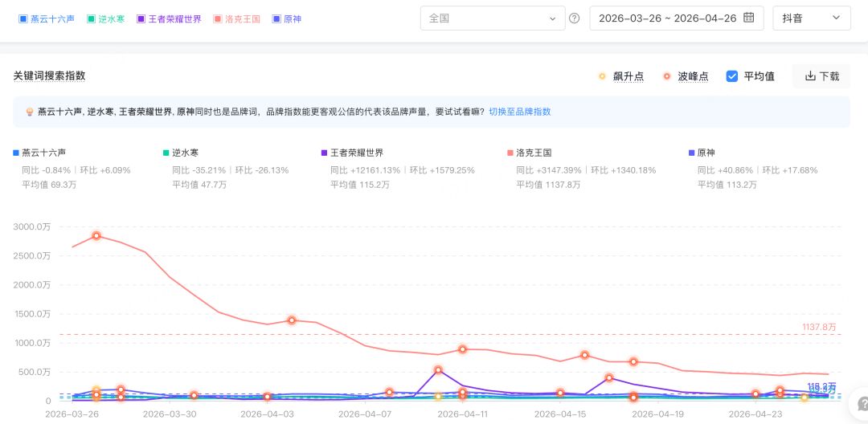Click 平均值 69.3万 under 燕云十六声
The width and height of the screenshot is (868, 424).
click(49, 185)
